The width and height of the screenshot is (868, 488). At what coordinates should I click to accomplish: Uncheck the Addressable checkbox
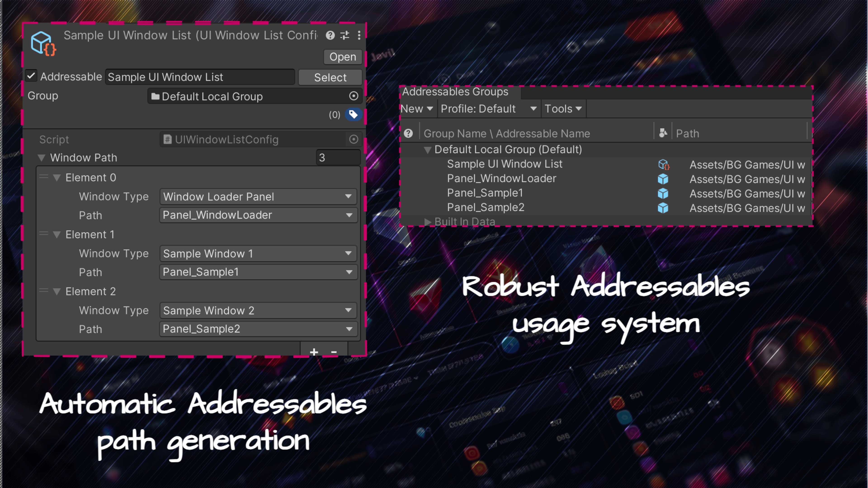[31, 76]
